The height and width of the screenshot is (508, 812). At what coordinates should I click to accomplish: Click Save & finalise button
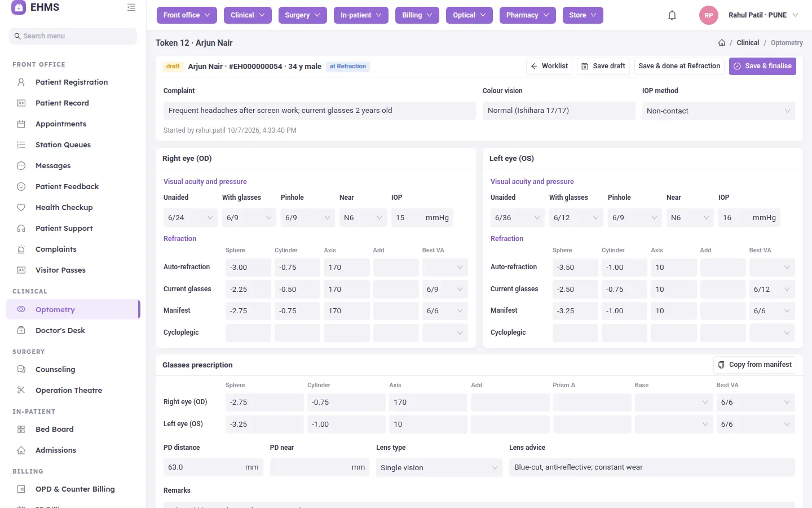pyautogui.click(x=762, y=66)
